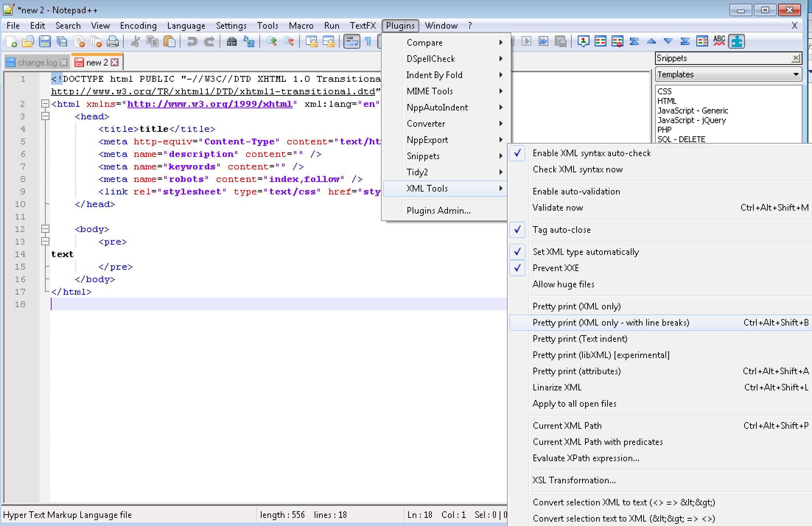Click the Undo arrow icon

click(x=192, y=42)
